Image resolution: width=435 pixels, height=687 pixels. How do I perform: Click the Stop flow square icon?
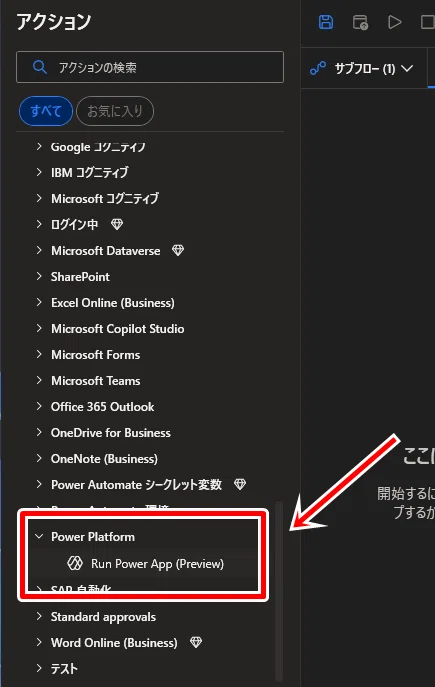428,22
